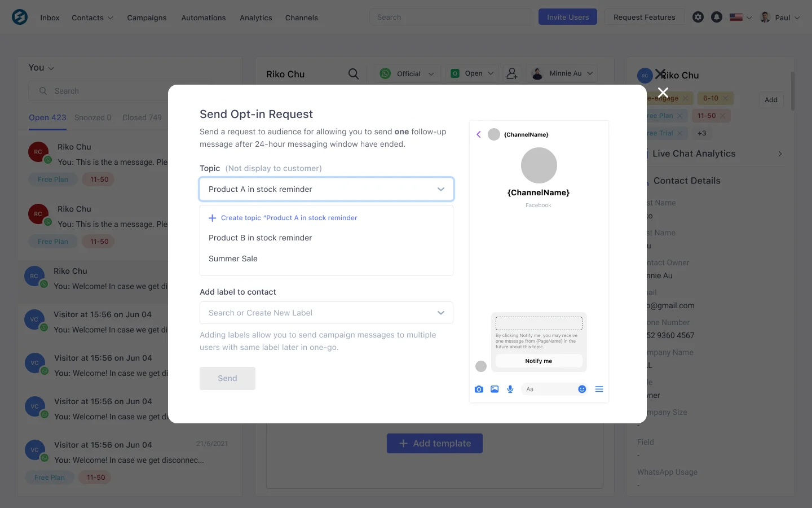
Task: Click the add-person assign icon in conversation header
Action: coord(512,73)
